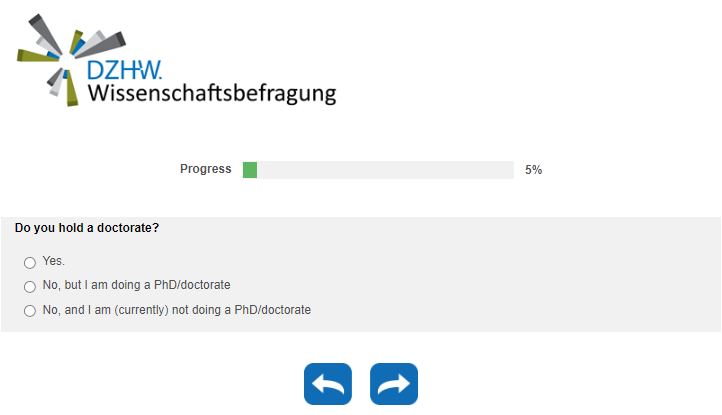The height and width of the screenshot is (415, 722).
Task: Go to the next survey page
Action: pyautogui.click(x=394, y=384)
